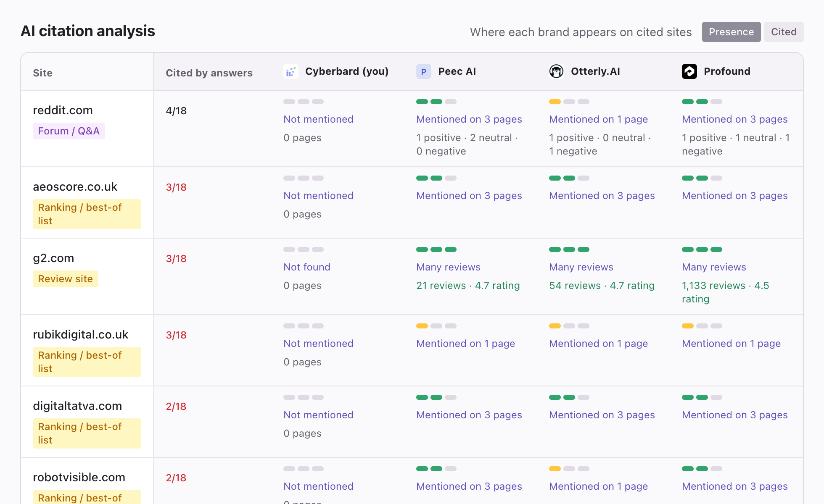Image resolution: width=824 pixels, height=504 pixels.
Task: Switch to the Presence view
Action: click(x=732, y=32)
